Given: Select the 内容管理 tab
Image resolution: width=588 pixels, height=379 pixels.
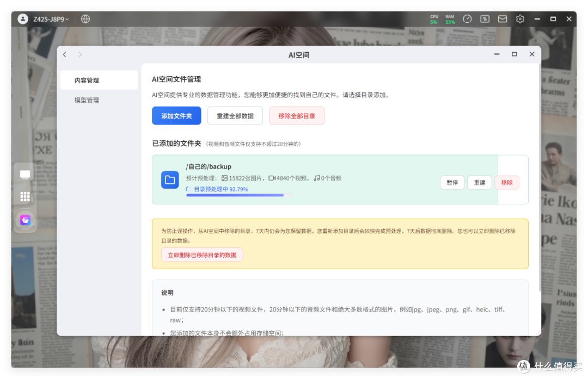Looking at the screenshot, I should pos(99,80).
